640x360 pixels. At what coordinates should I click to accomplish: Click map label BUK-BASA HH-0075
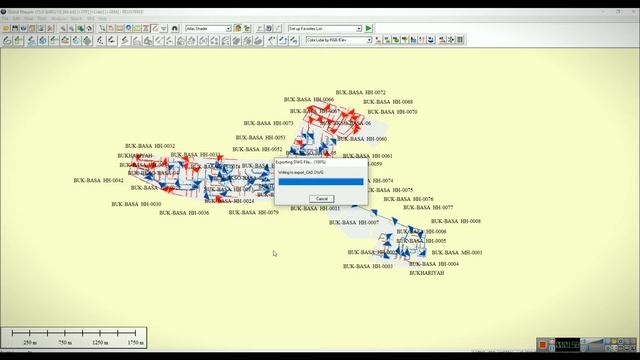(x=391, y=190)
